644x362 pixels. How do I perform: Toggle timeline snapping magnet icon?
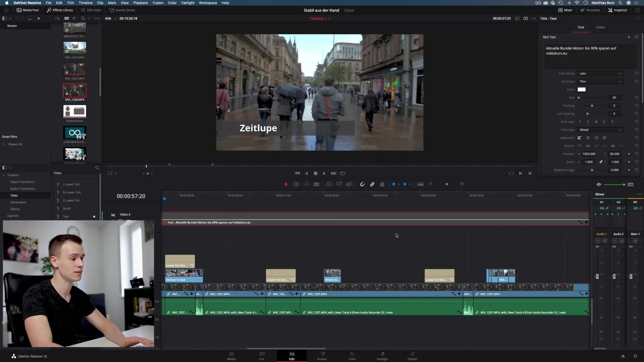click(362, 184)
